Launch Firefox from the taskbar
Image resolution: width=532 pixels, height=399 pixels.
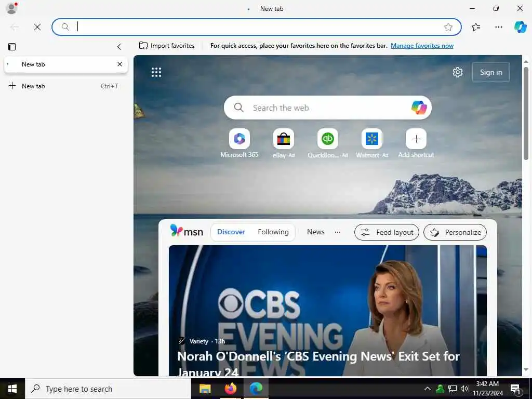tap(231, 389)
